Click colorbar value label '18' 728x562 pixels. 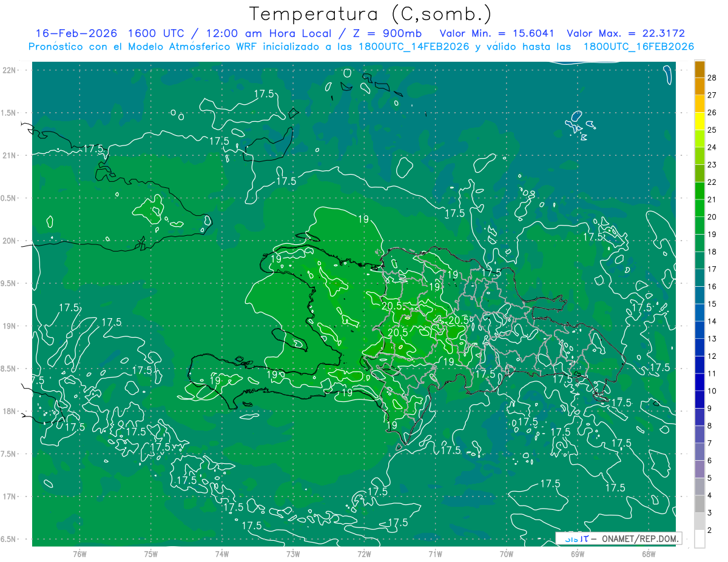[x=712, y=252]
